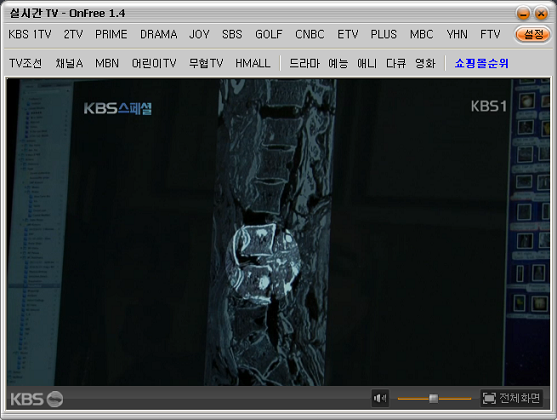Browse the 예능 category
Viewport: 557px width, 420px height.
pos(338,63)
